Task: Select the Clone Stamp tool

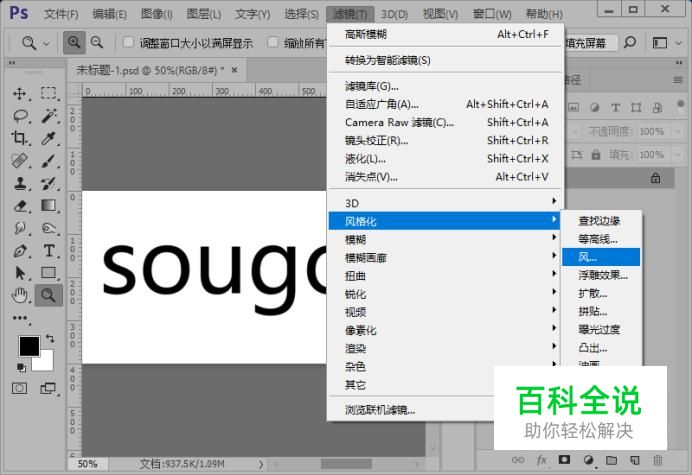Action: click(x=20, y=183)
